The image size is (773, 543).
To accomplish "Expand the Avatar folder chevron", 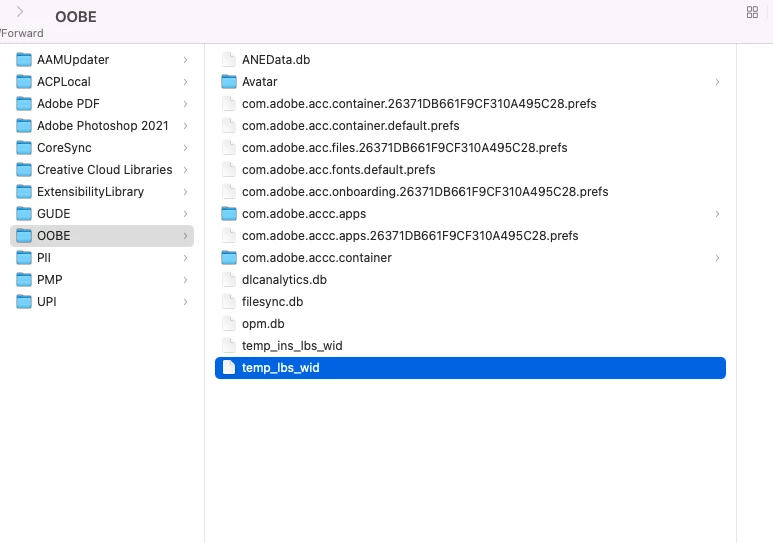I will [717, 82].
